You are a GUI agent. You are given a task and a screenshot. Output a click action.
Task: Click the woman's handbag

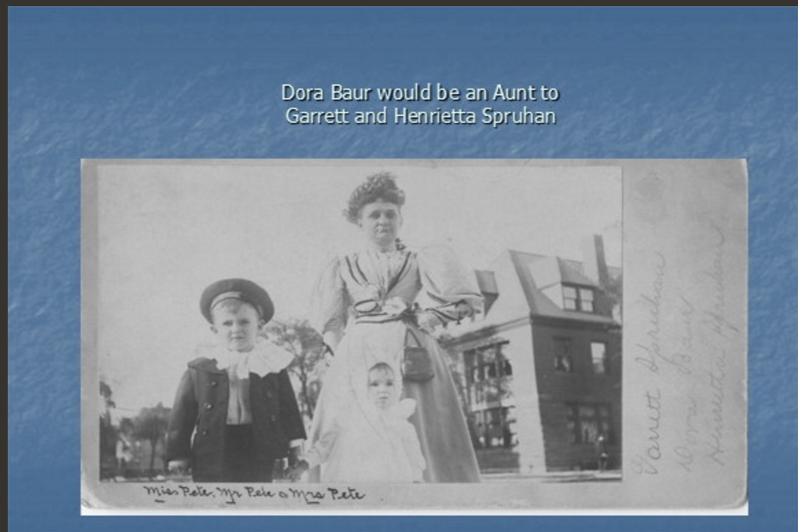pyautogui.click(x=418, y=361)
